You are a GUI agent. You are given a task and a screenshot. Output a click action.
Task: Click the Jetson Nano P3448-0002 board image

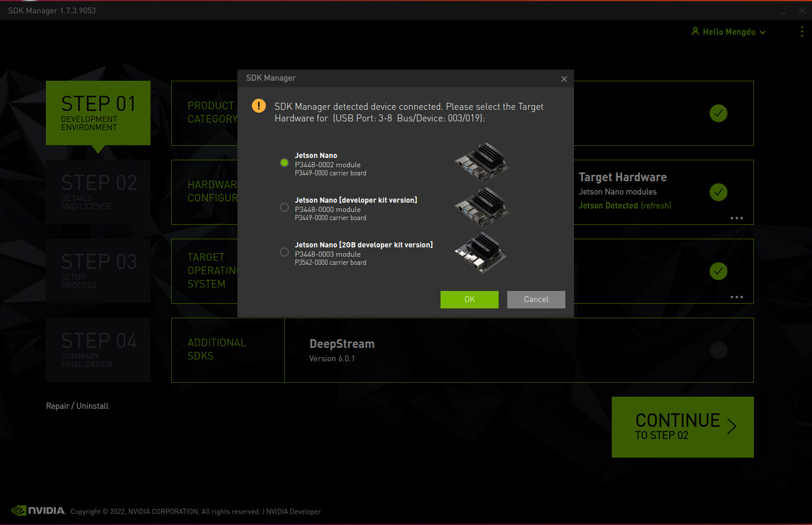click(x=482, y=162)
